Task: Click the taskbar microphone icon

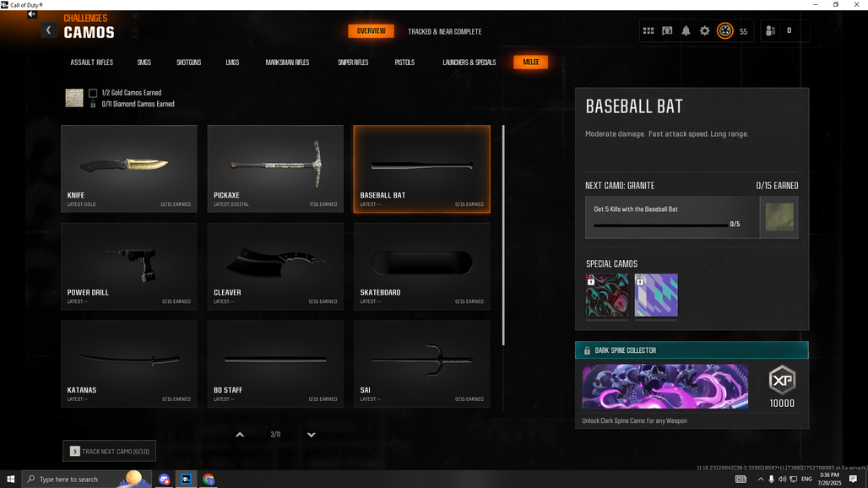Action: tap(771, 480)
